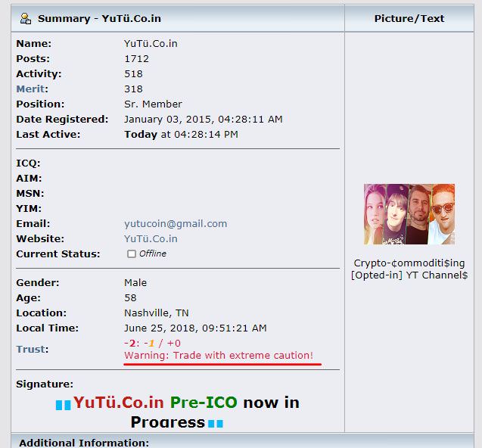Click the trust warning text
482x448 pixels.
[x=219, y=356]
